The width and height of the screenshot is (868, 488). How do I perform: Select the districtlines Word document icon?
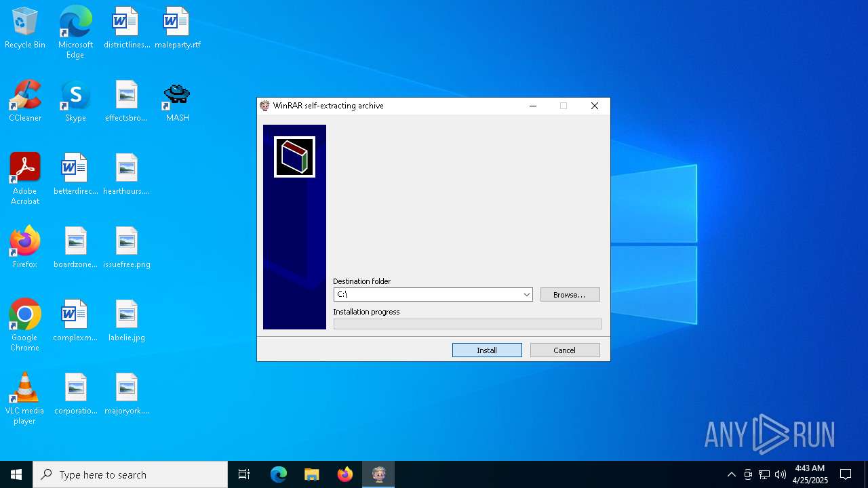pyautogui.click(x=127, y=28)
